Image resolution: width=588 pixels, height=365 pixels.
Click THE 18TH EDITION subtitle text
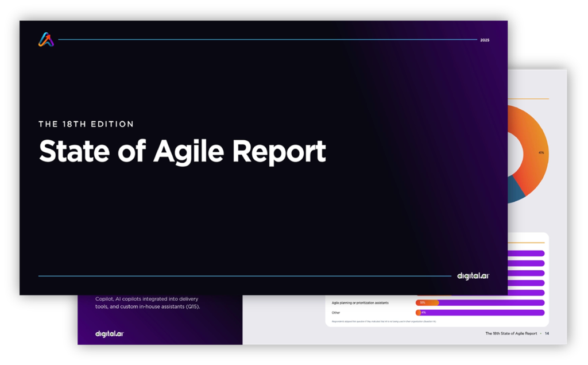pos(86,124)
